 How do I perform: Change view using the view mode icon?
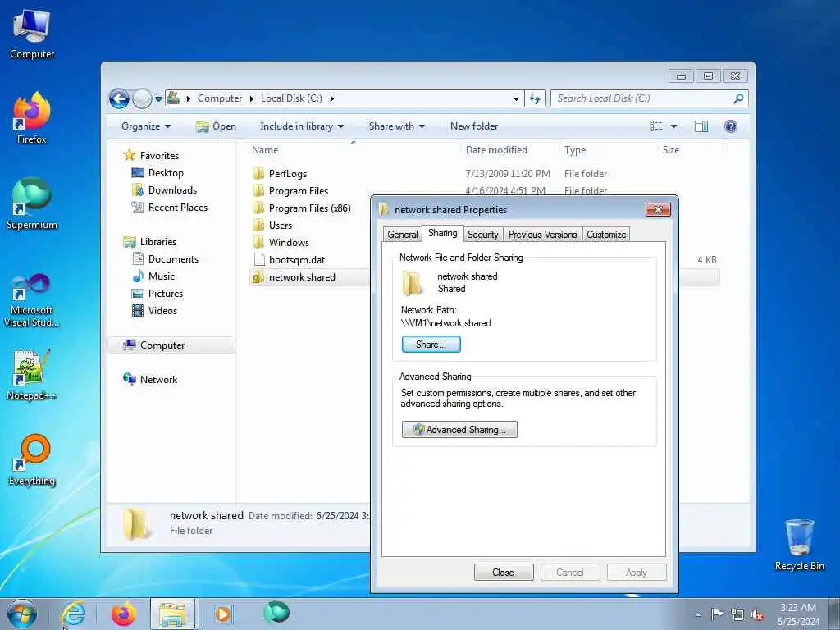click(656, 126)
